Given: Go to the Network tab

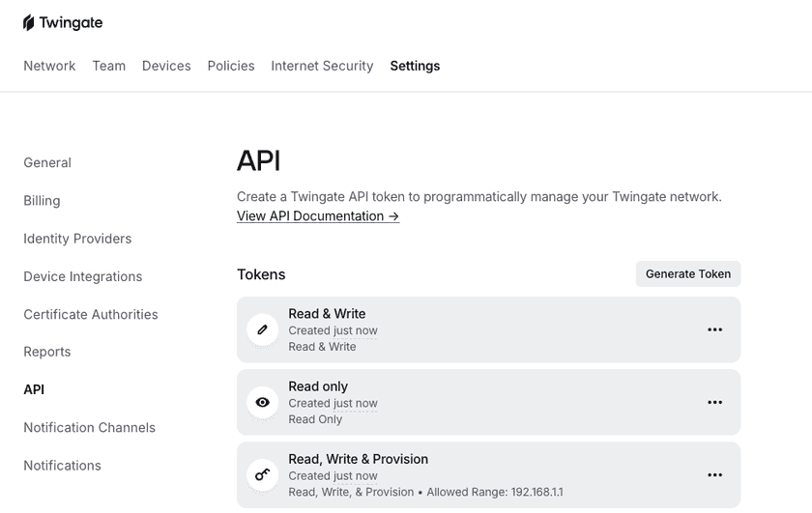Looking at the screenshot, I should click(x=49, y=66).
